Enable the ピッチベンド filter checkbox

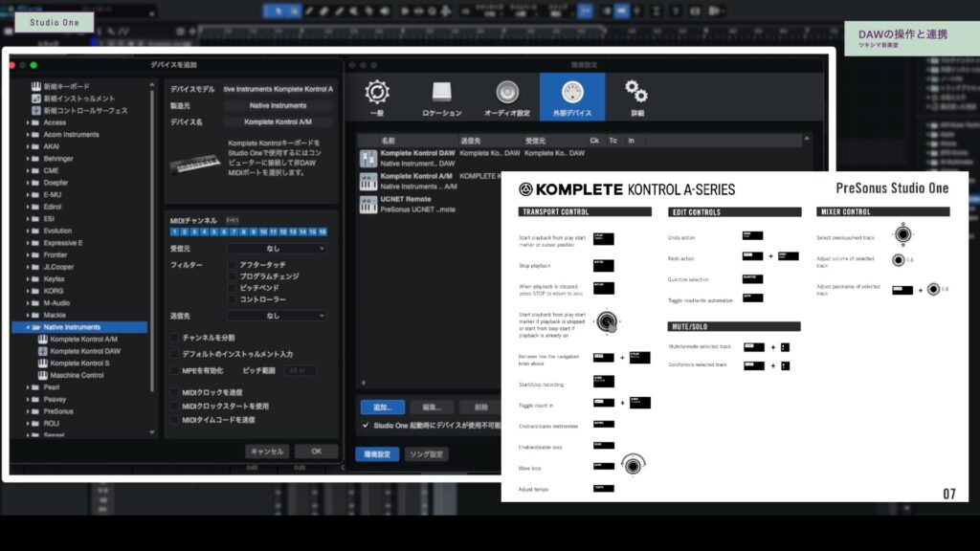[x=232, y=288]
